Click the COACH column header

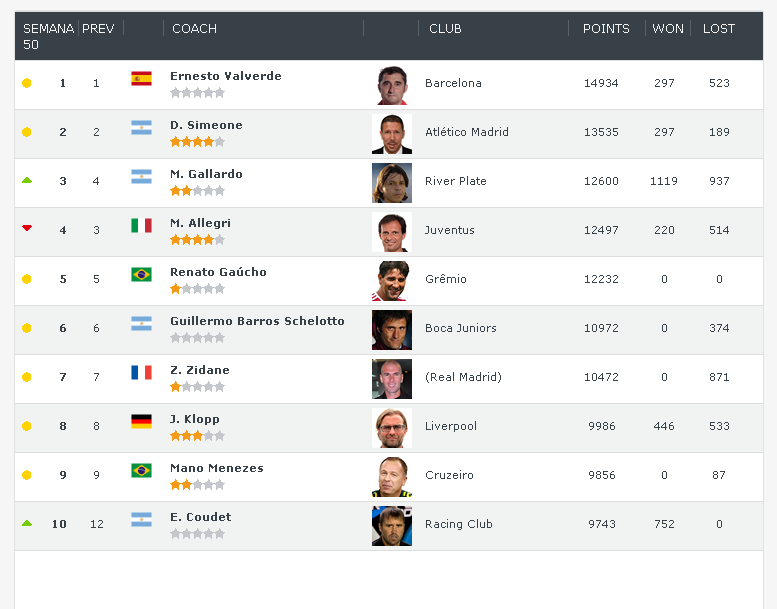[x=194, y=29]
